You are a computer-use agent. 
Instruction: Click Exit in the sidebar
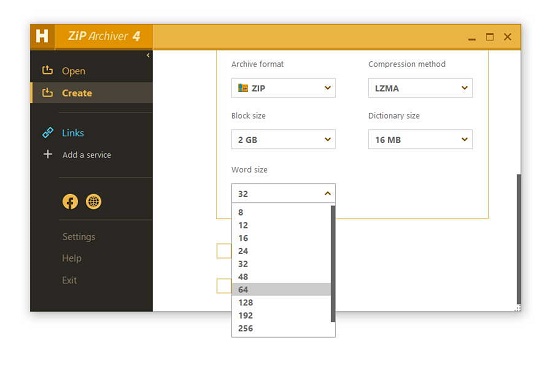point(69,280)
